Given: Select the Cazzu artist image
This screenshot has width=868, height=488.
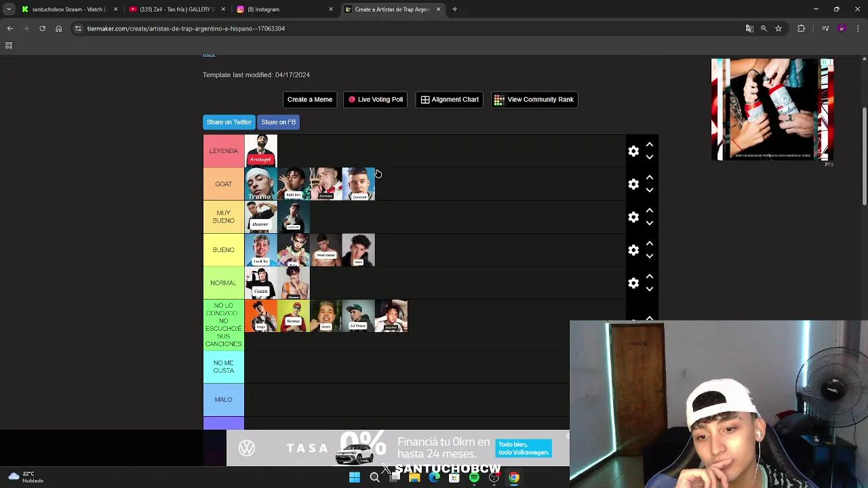Looking at the screenshot, I should (261, 283).
